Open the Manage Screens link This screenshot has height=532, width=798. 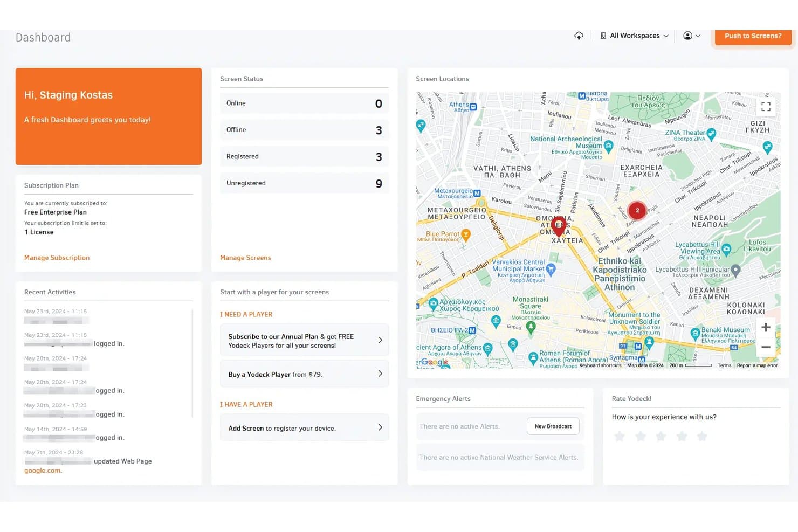[x=245, y=258]
